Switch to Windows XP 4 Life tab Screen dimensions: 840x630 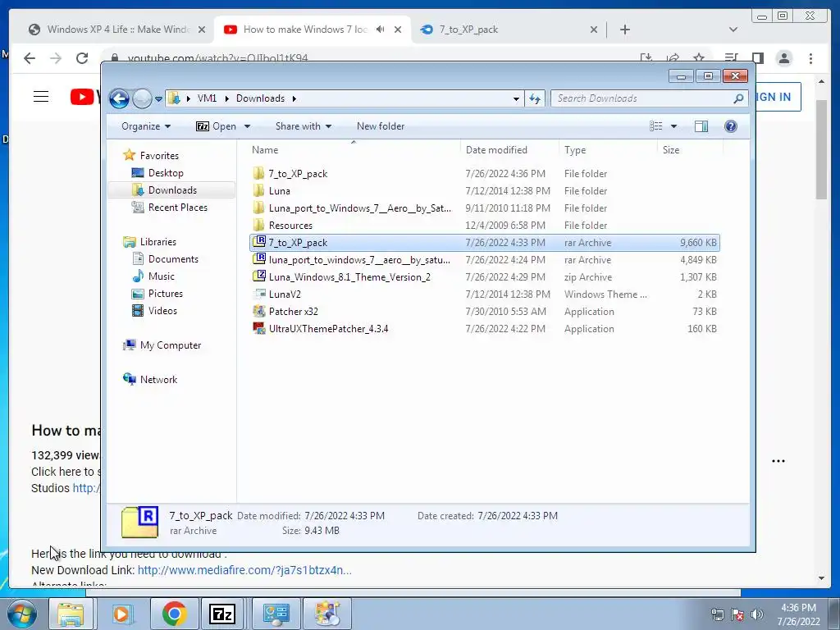115,30
